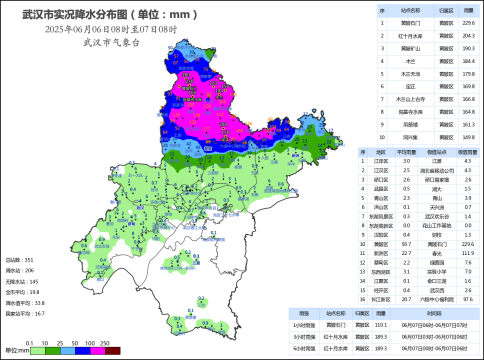Click the dark blue 50–100 legend swatch
This screenshot has width=484, height=361.
[x=83, y=351]
